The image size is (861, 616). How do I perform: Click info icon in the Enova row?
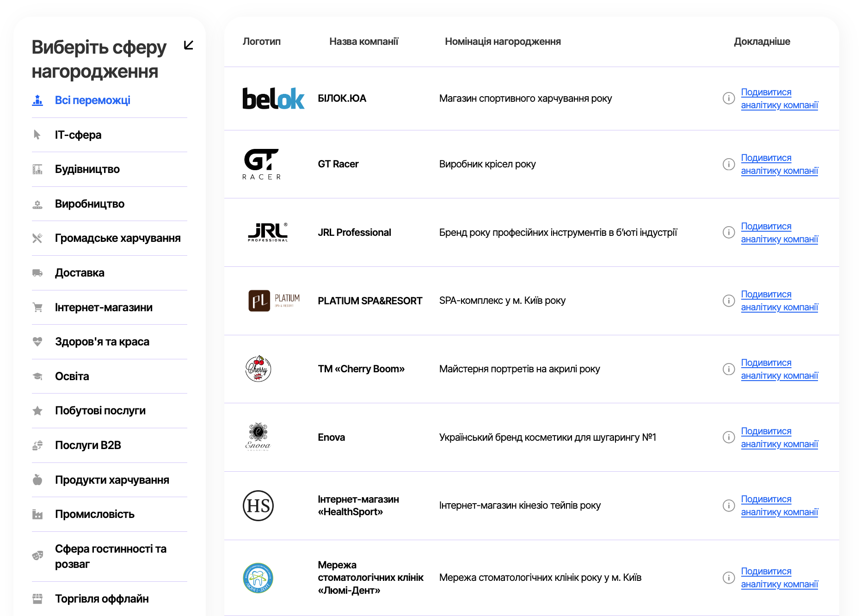click(x=728, y=437)
